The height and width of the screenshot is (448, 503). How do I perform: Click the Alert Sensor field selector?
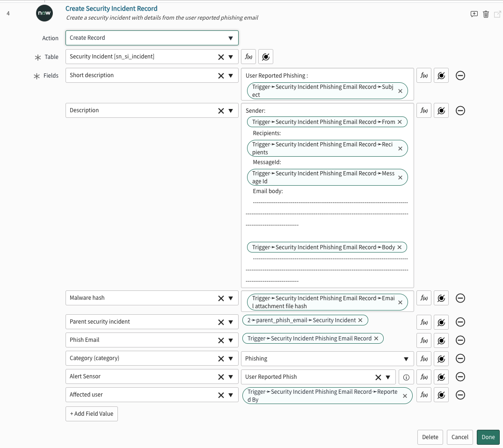click(152, 377)
